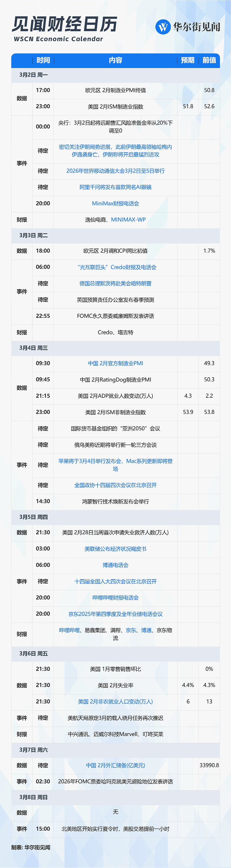Select the 3月4日 周三 date header
This screenshot has height=868, width=231.
click(33, 348)
